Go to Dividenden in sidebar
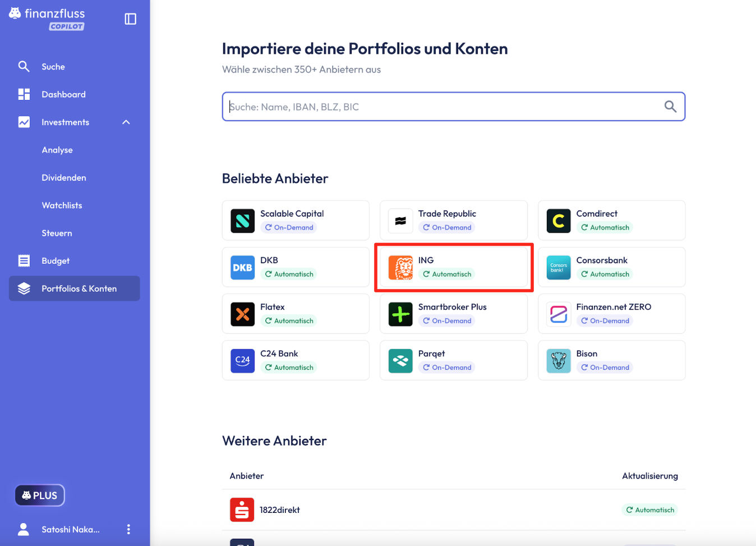756x546 pixels. click(x=64, y=178)
